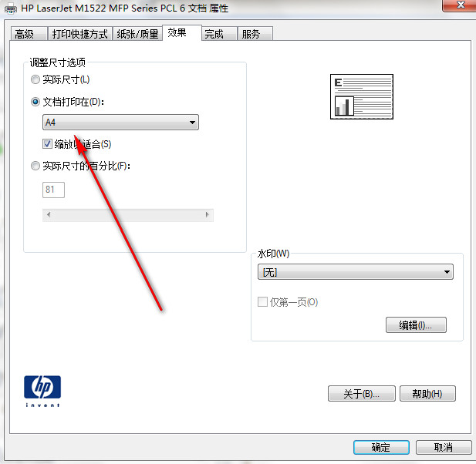Toggle the 仅第一页(O) checkbox
The width and height of the screenshot is (476, 464).
pyautogui.click(x=262, y=301)
